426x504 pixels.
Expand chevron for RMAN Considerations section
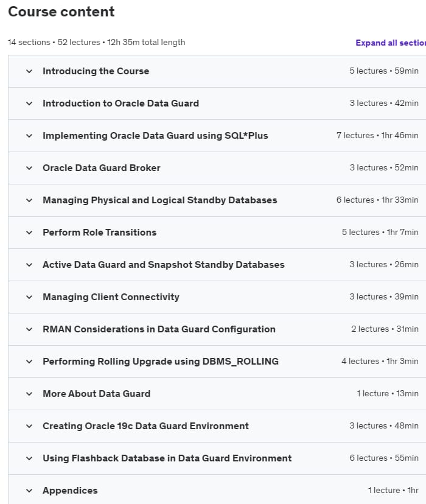[x=29, y=329]
